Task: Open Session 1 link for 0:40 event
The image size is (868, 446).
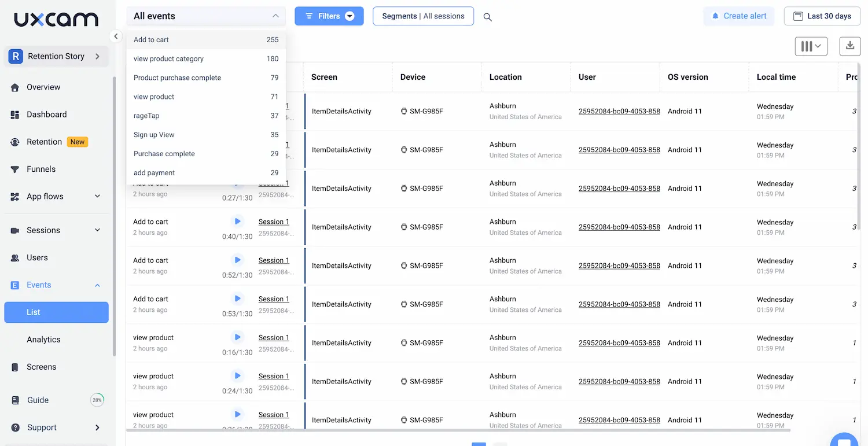Action: pos(274,222)
